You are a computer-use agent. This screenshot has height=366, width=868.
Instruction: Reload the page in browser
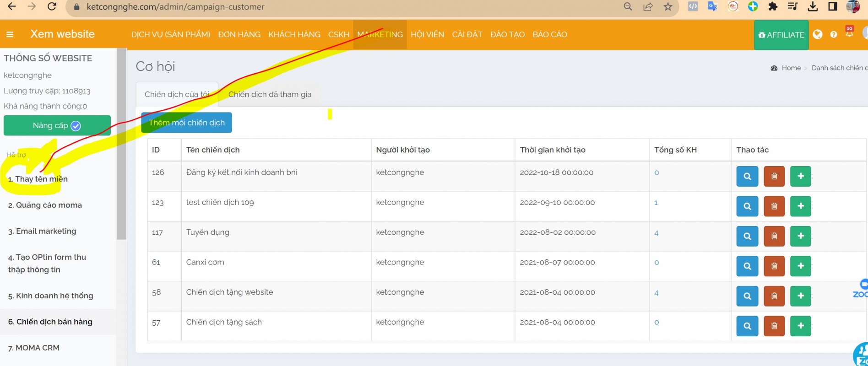click(x=52, y=6)
